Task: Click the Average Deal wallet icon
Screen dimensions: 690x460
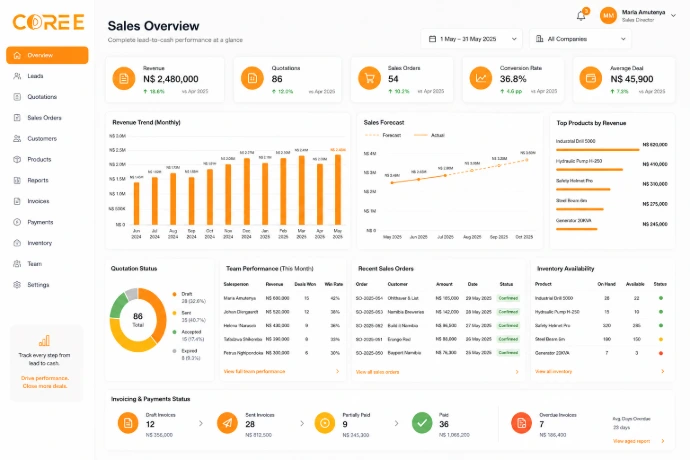Action: click(591, 78)
